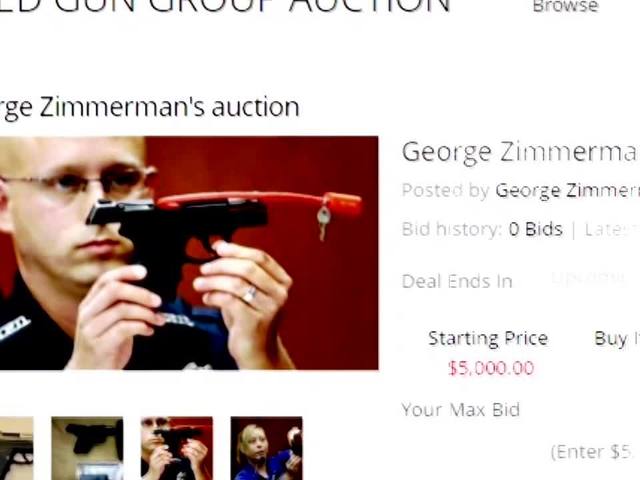Select the Starting Price label
The image size is (640, 480).
(488, 339)
